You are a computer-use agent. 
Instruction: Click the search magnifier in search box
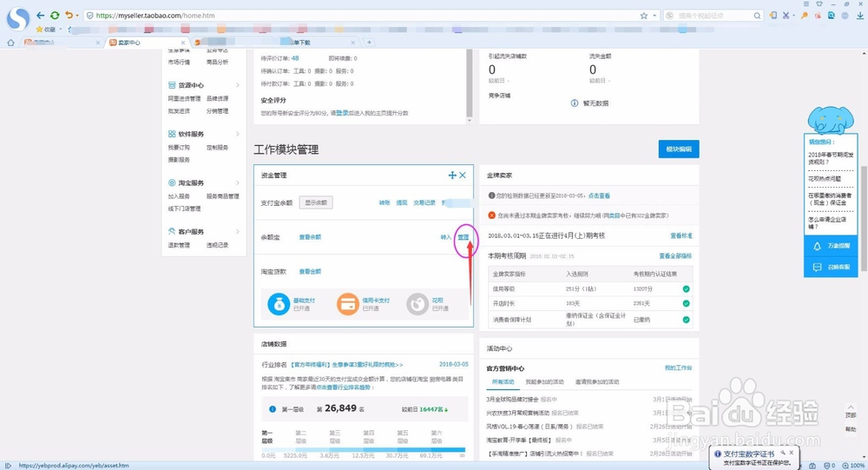click(x=757, y=16)
